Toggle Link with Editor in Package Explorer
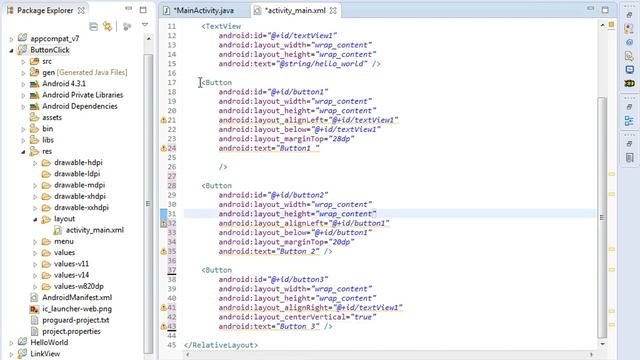 coord(107,27)
